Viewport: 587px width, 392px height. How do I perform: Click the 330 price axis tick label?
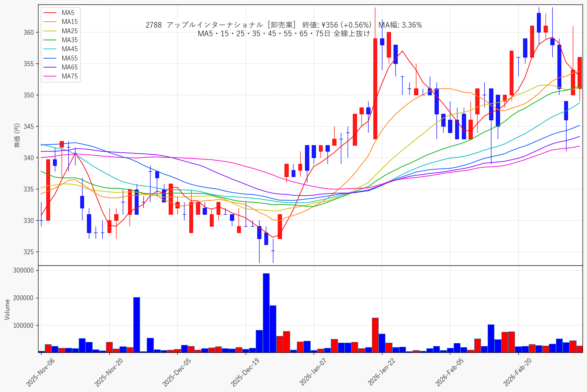pos(29,221)
